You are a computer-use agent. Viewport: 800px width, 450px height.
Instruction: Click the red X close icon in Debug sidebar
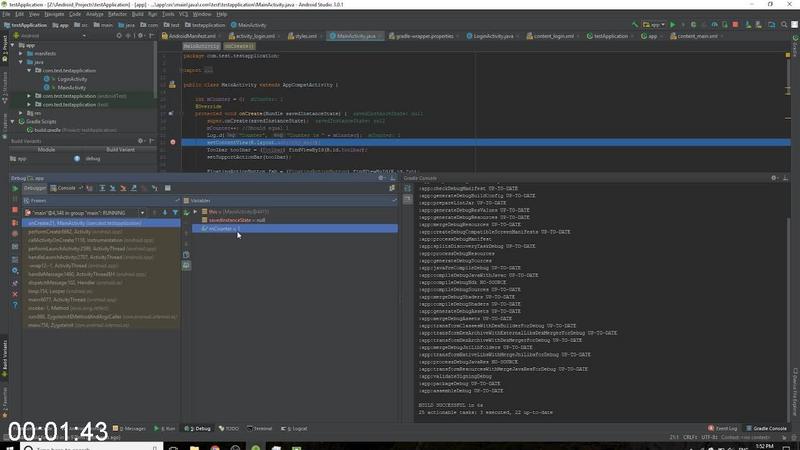[15, 294]
